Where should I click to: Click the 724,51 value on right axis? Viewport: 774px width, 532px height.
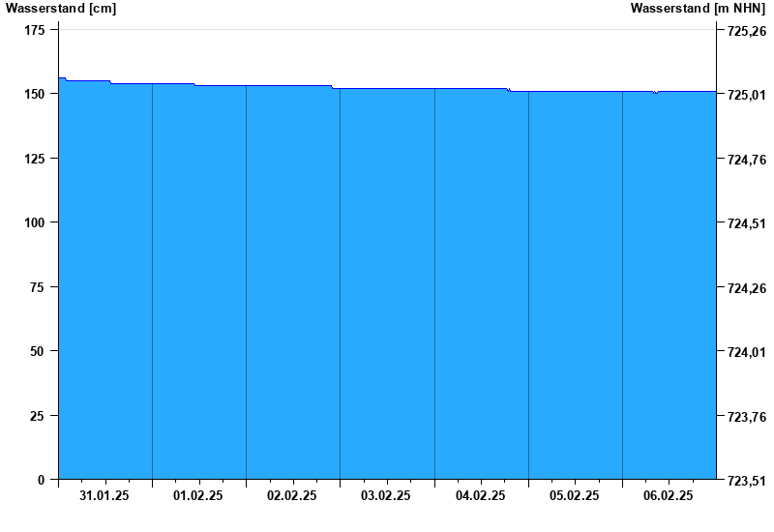coord(747,224)
